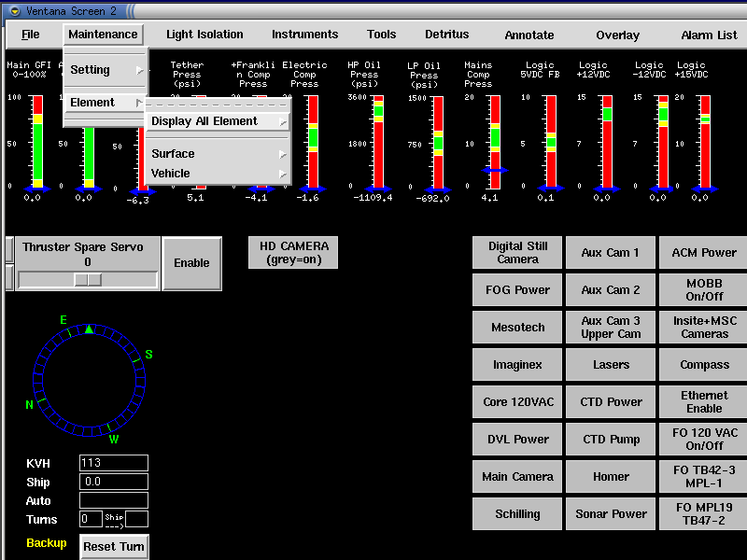The image size is (747, 560).
Task: Click the Logic 5VDC FB gauge bar
Action: point(551,142)
